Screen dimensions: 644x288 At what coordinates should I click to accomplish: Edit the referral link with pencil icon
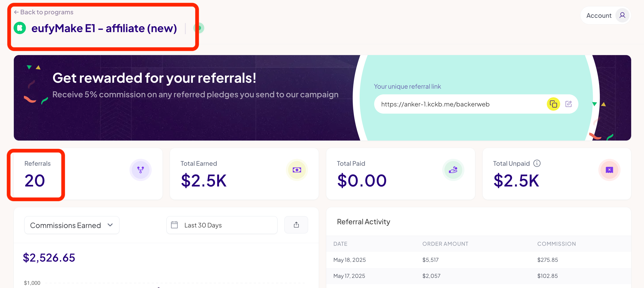pos(568,104)
